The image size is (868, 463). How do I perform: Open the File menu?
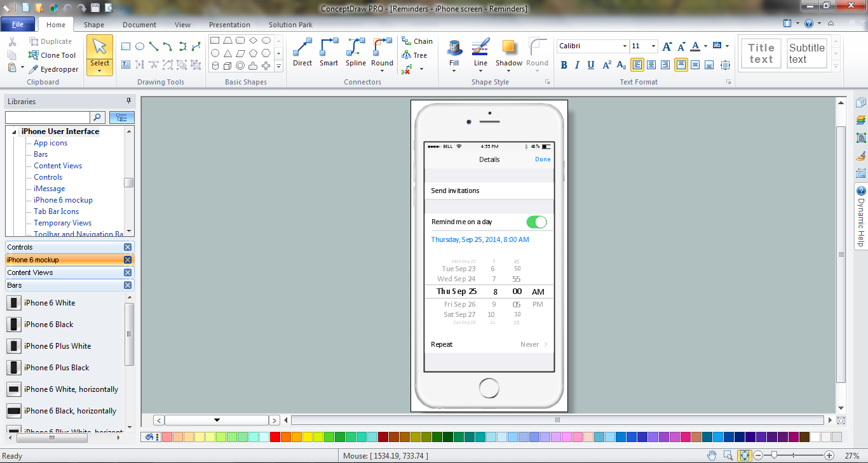click(18, 25)
